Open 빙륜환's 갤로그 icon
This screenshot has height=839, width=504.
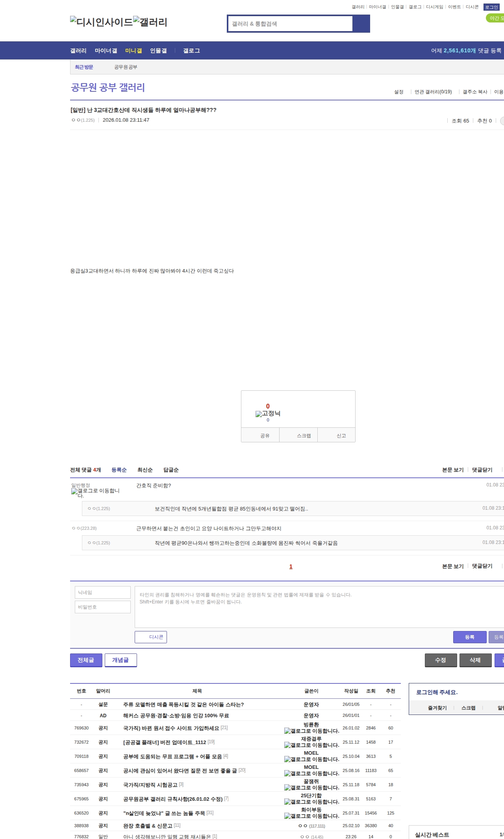click(x=311, y=731)
